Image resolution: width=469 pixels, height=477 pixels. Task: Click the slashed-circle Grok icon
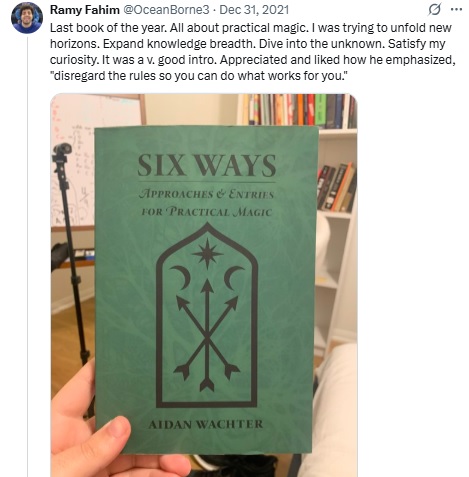point(435,10)
